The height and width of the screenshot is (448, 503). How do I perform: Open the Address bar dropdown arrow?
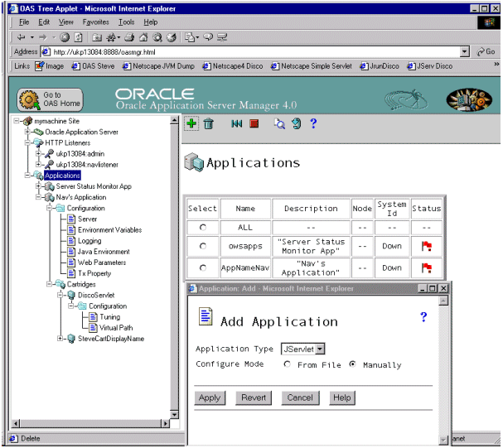pos(464,51)
